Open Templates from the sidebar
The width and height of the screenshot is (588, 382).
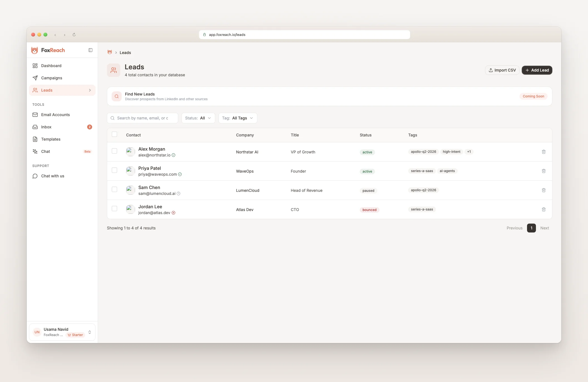coord(51,139)
